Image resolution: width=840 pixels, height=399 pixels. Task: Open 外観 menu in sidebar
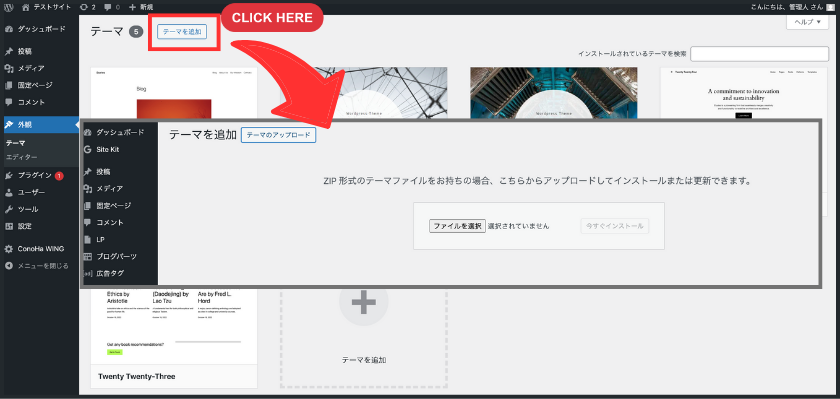[40, 125]
